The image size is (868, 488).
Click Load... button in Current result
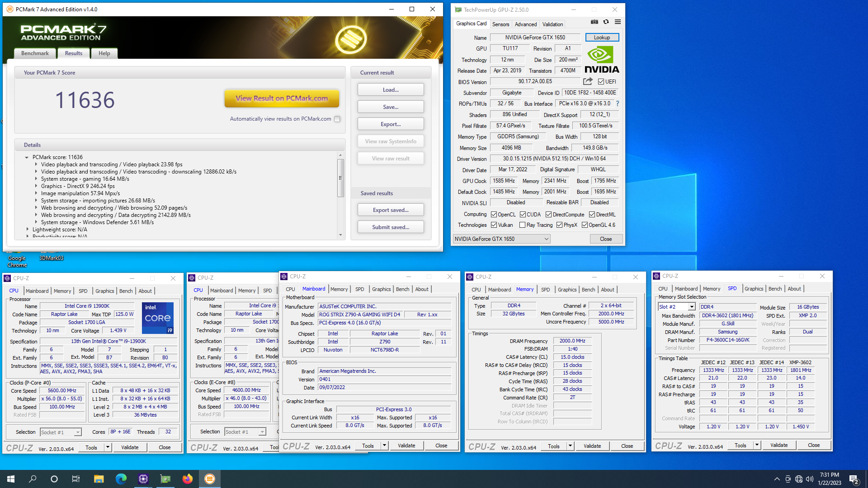point(391,90)
